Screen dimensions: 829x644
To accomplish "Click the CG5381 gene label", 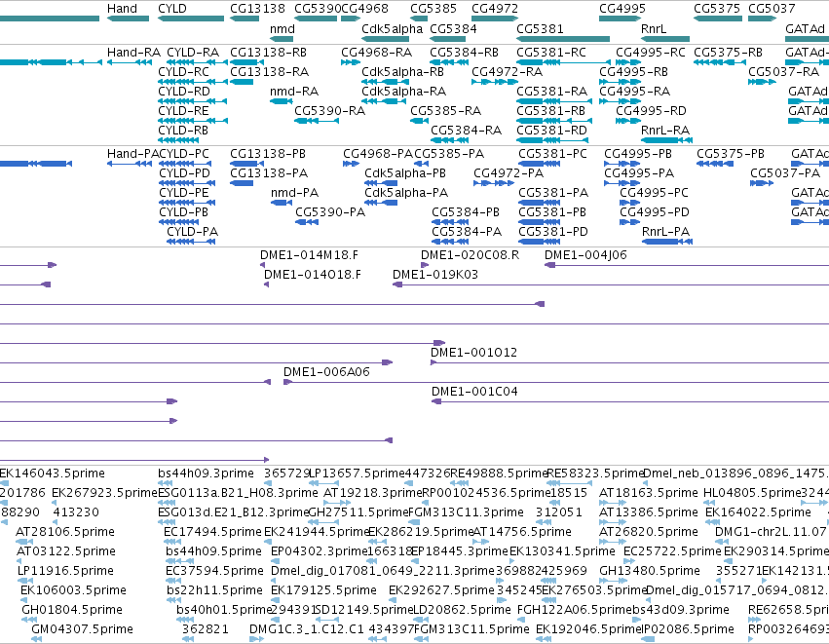I will [540, 29].
